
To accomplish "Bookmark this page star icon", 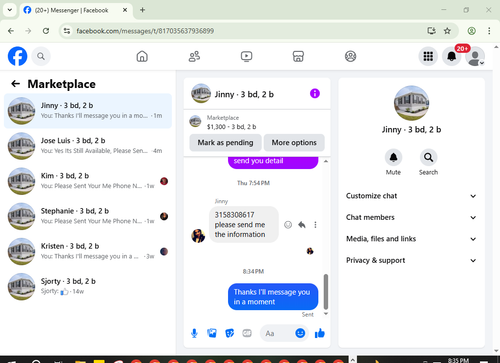I will [x=447, y=31].
